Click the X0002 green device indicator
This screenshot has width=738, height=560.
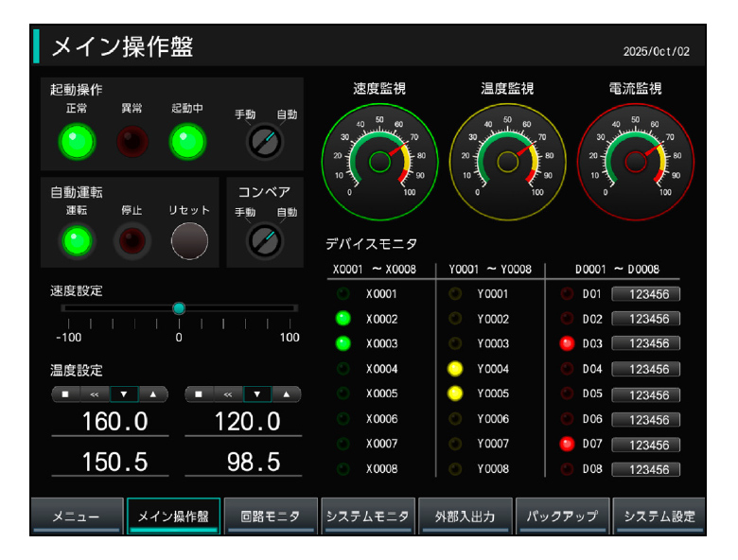(343, 319)
